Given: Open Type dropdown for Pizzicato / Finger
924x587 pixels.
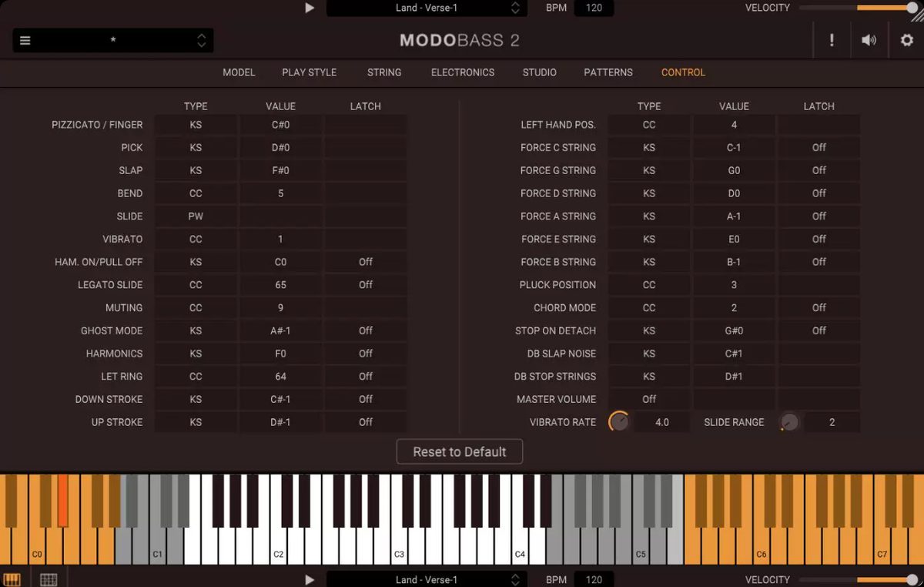Looking at the screenshot, I should coord(196,125).
